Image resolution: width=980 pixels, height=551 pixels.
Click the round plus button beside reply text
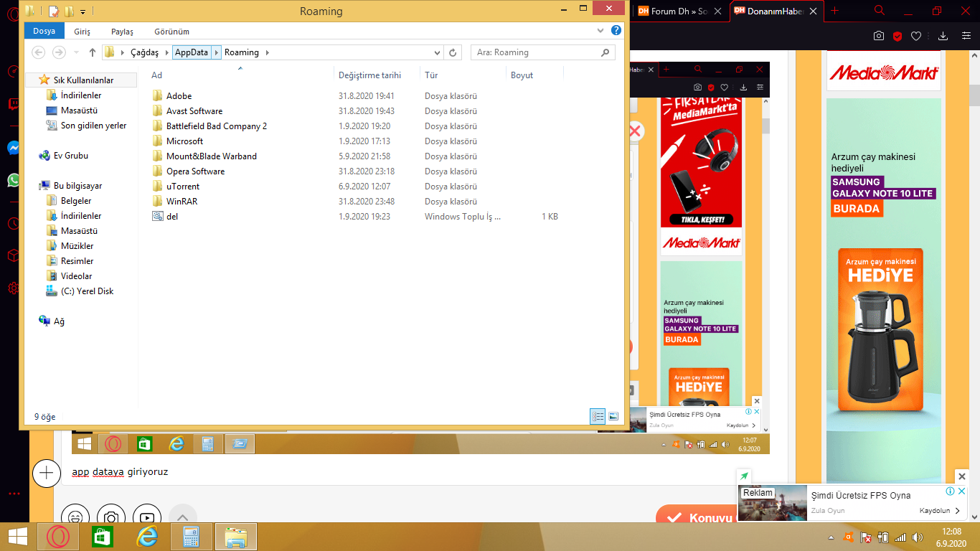tap(47, 473)
